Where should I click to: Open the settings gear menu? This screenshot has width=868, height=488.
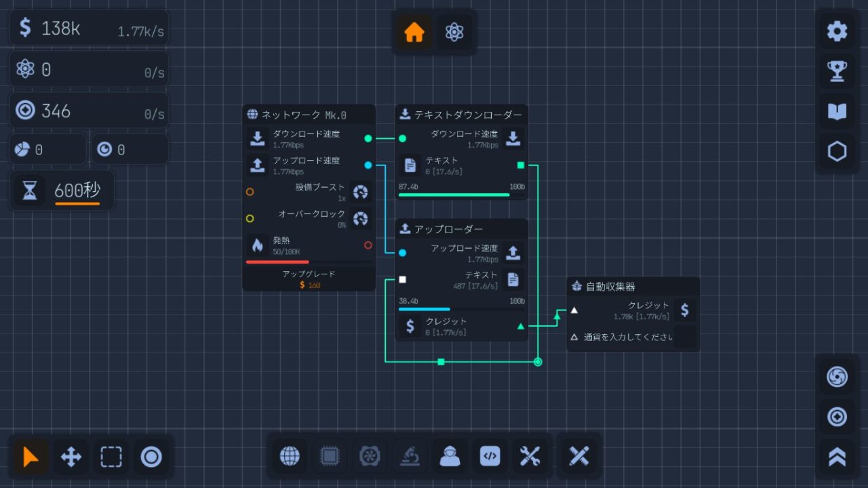(837, 31)
